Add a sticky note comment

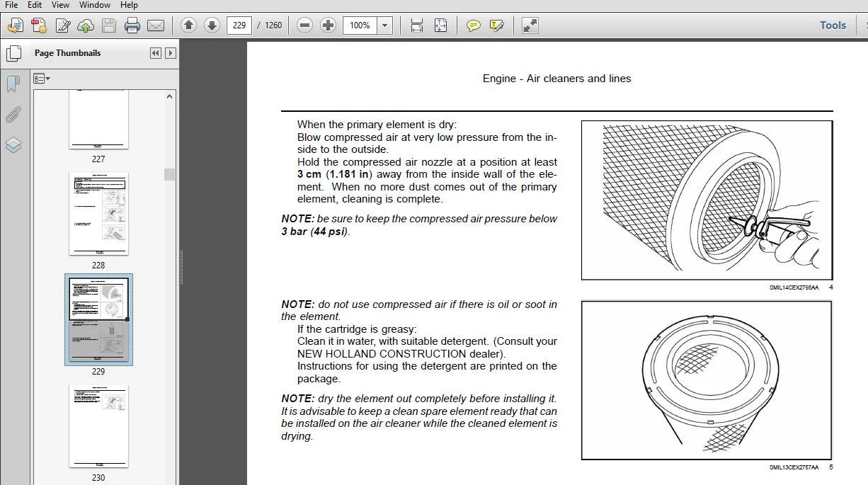pos(474,25)
